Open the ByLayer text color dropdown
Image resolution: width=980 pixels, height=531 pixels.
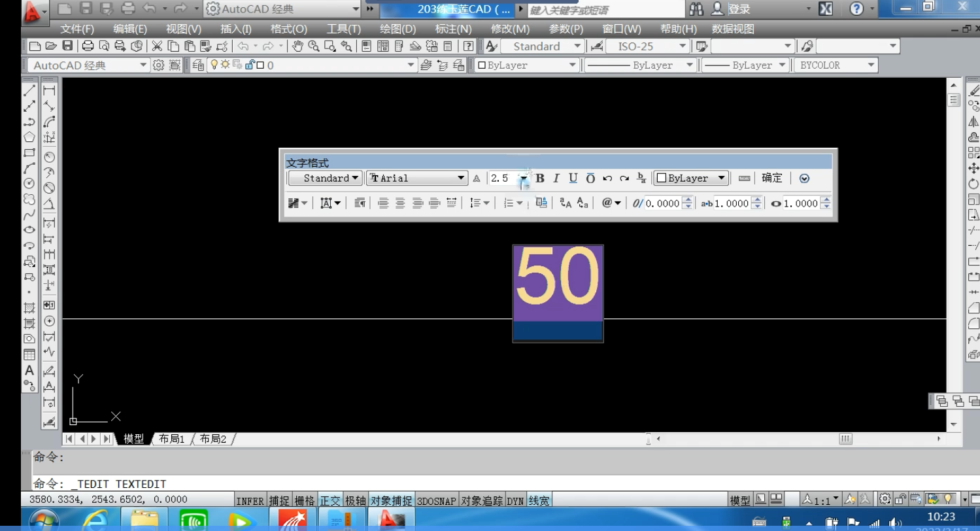[x=722, y=178]
